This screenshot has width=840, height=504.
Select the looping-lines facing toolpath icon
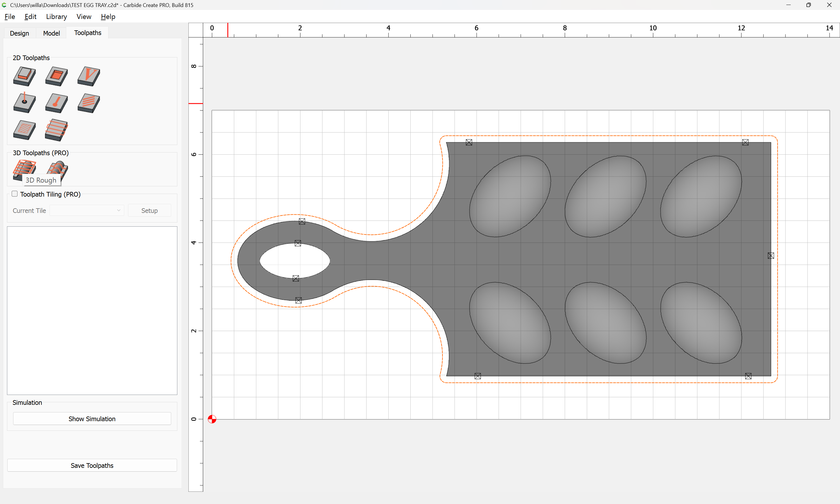coord(56,130)
